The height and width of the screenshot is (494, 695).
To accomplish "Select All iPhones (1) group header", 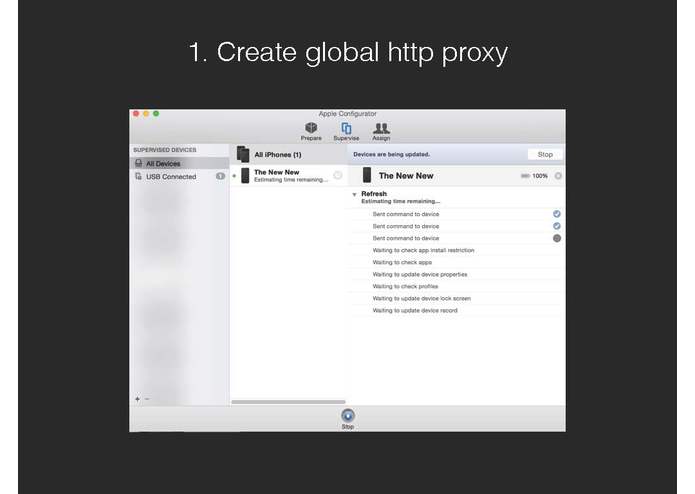I will (x=289, y=155).
